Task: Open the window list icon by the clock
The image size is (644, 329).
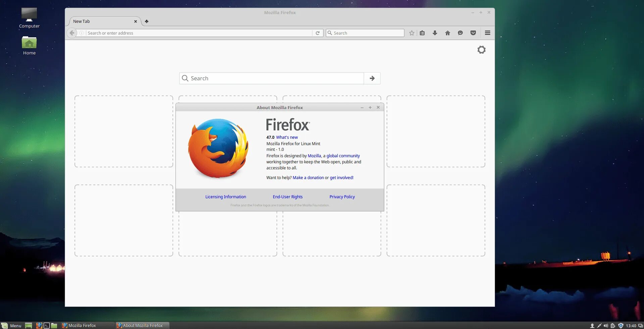Action: [640, 326]
